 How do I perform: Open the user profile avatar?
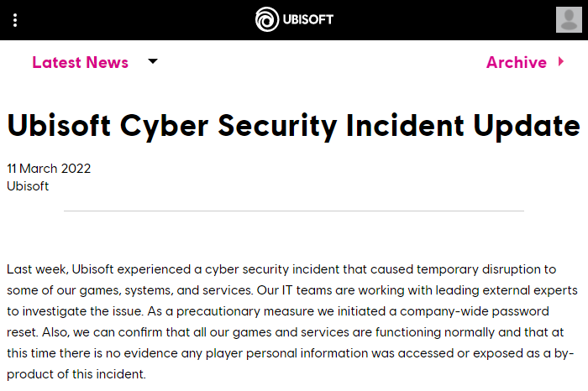[569, 19]
